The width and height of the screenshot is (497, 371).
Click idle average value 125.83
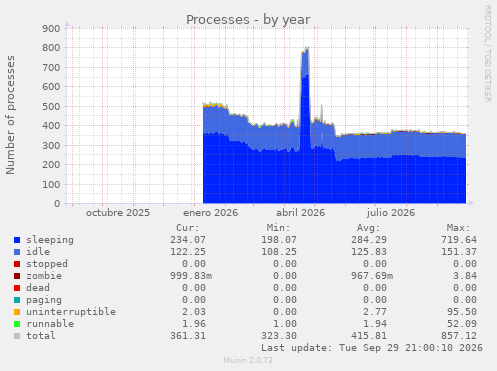369,252
